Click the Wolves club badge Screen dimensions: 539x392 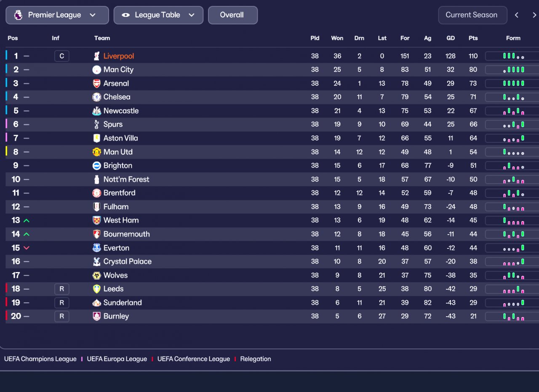click(96, 275)
